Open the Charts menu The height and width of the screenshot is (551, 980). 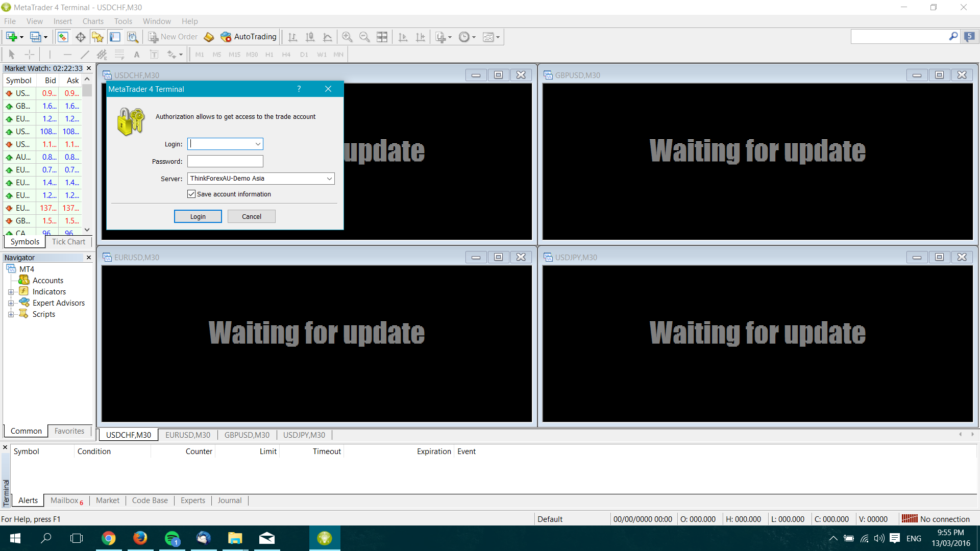[x=93, y=21]
